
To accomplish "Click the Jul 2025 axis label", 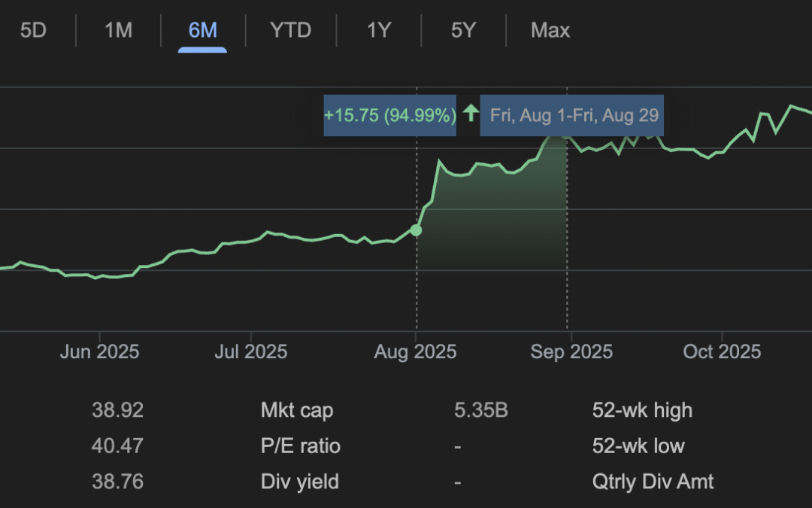I will coord(250,352).
